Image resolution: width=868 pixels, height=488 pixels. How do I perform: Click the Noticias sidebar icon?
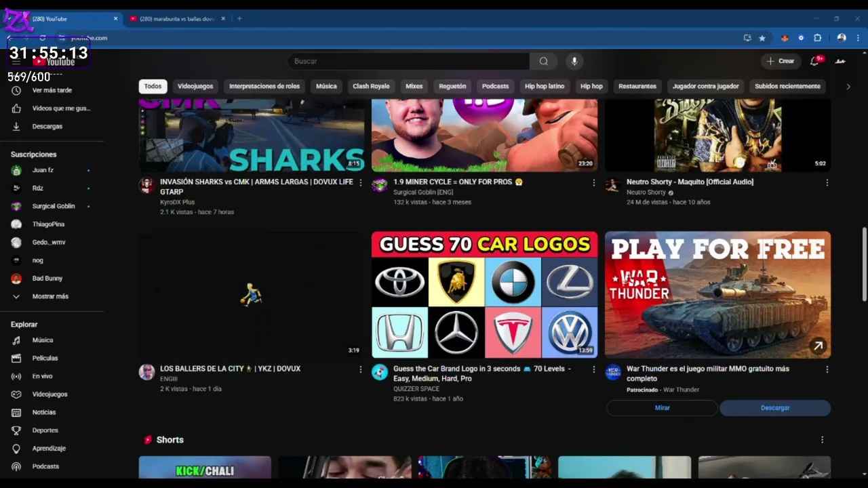point(16,412)
